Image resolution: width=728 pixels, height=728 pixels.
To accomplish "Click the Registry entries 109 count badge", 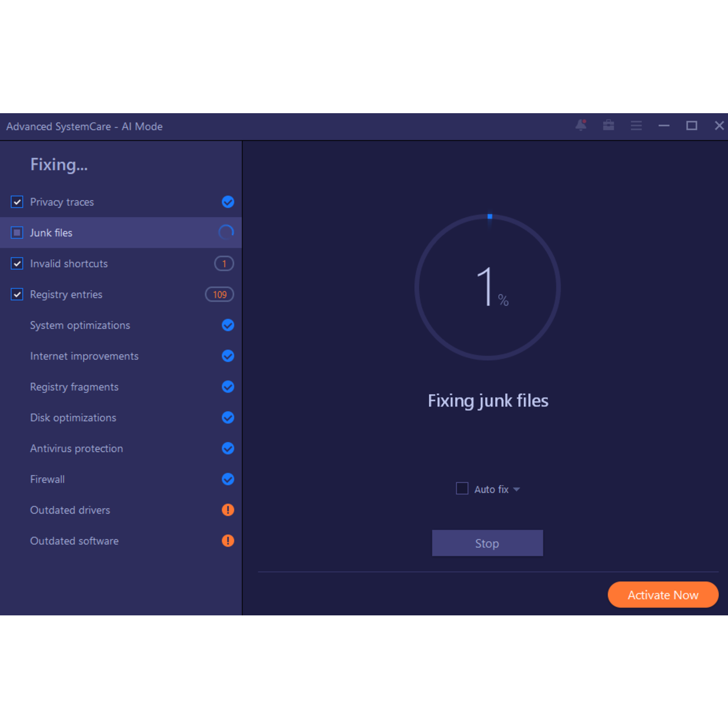I will (220, 295).
